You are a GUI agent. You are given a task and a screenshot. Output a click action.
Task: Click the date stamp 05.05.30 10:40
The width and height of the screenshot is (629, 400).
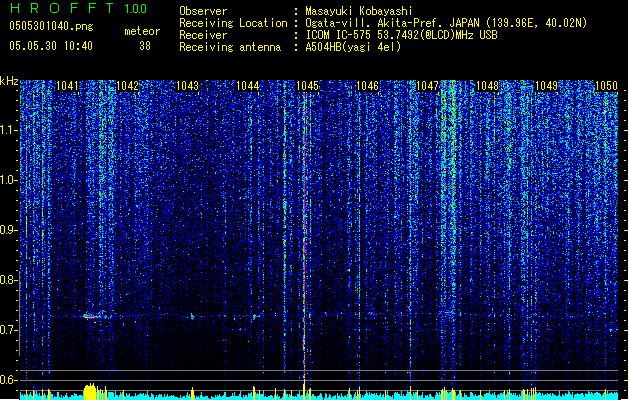coord(51,46)
